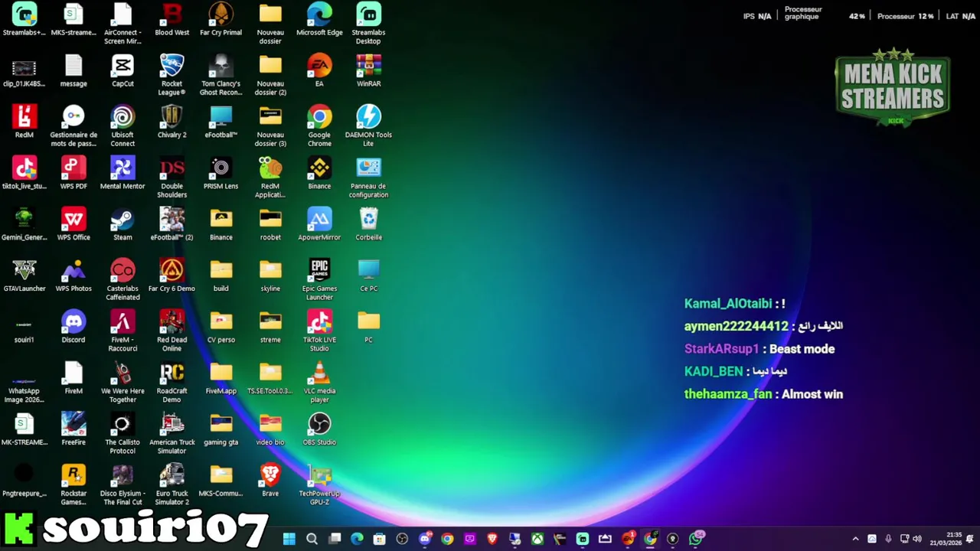Select the Ubisoft Connect desktop icon
This screenshot has height=551, width=980.
coord(122,126)
